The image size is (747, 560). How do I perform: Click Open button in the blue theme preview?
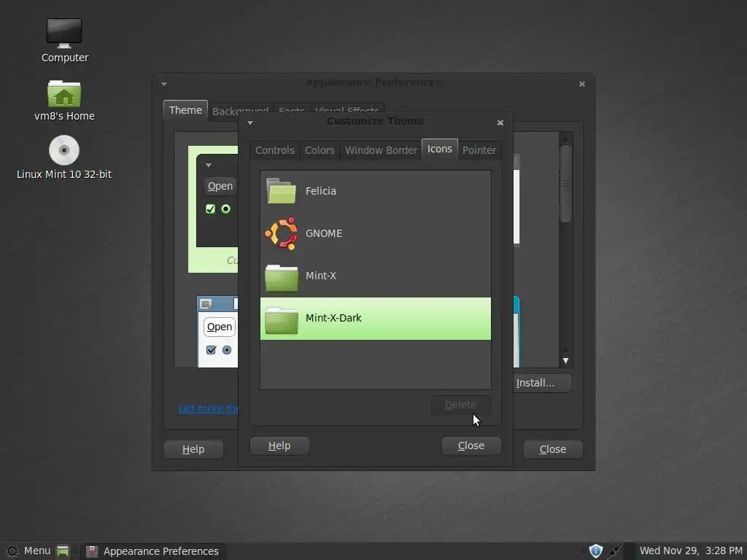pyautogui.click(x=220, y=327)
